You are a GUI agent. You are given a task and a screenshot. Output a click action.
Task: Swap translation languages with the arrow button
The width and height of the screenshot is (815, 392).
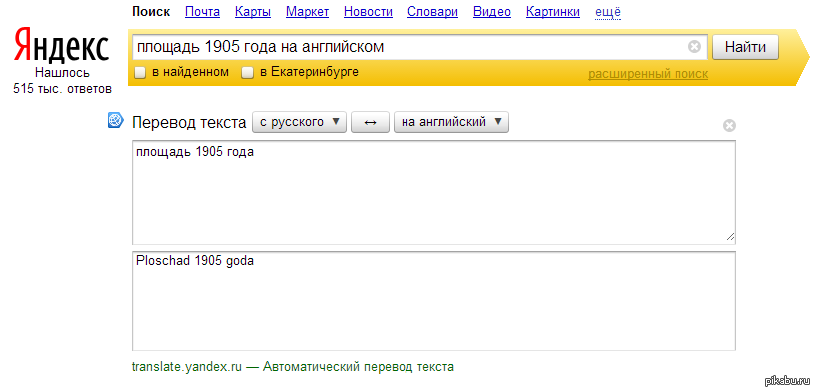tap(370, 122)
